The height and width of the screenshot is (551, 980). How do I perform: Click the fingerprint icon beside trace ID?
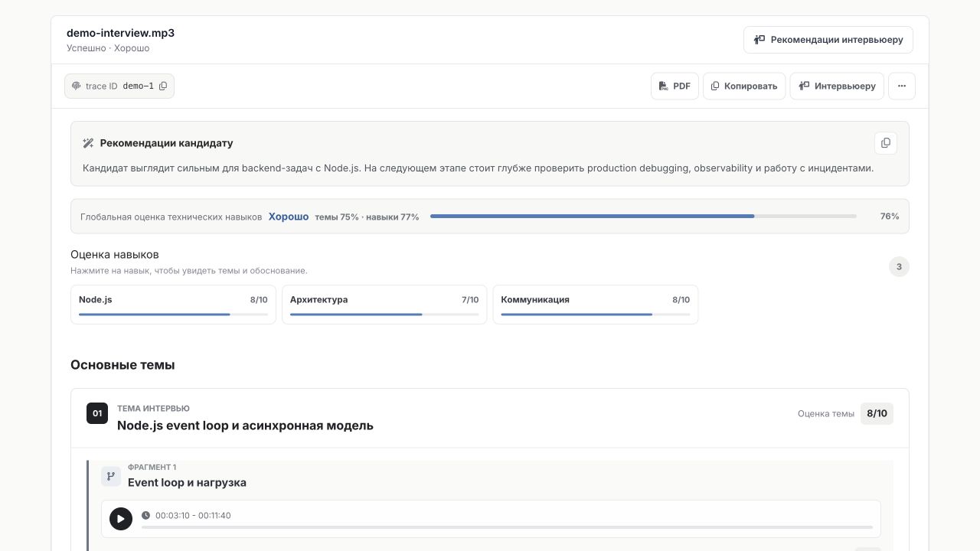[76, 86]
